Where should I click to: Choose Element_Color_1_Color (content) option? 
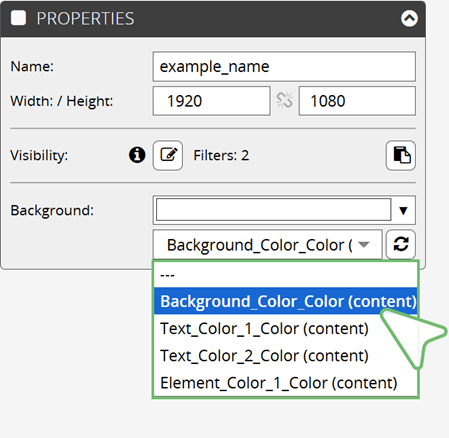(285, 383)
